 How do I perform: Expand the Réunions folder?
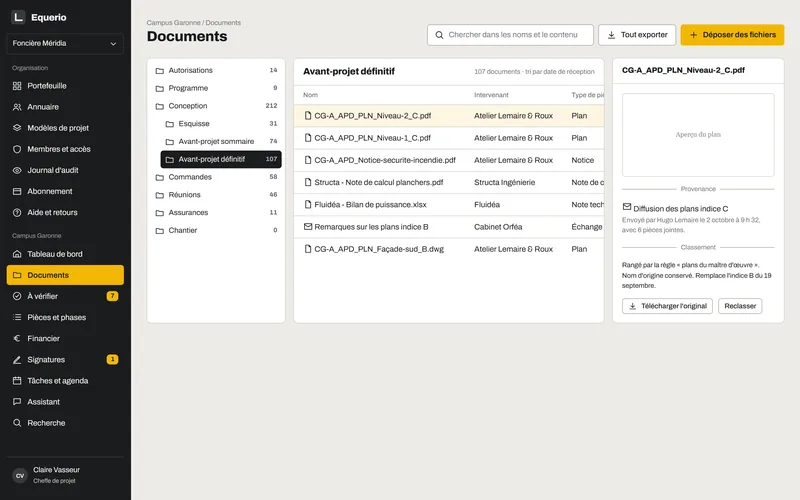point(216,195)
